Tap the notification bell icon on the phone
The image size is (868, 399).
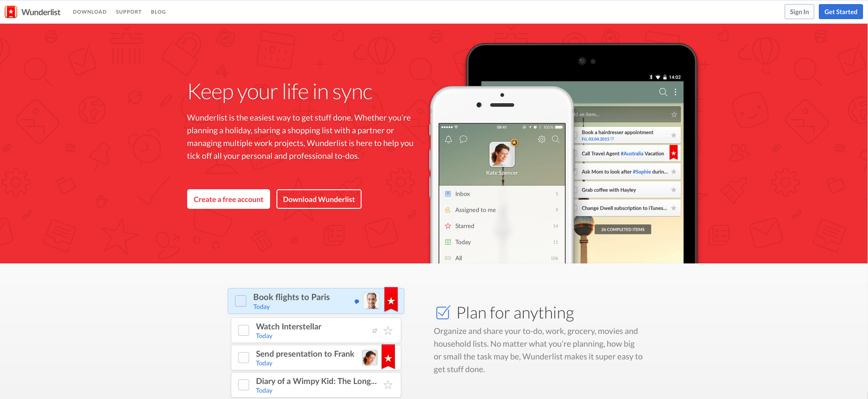click(x=448, y=139)
